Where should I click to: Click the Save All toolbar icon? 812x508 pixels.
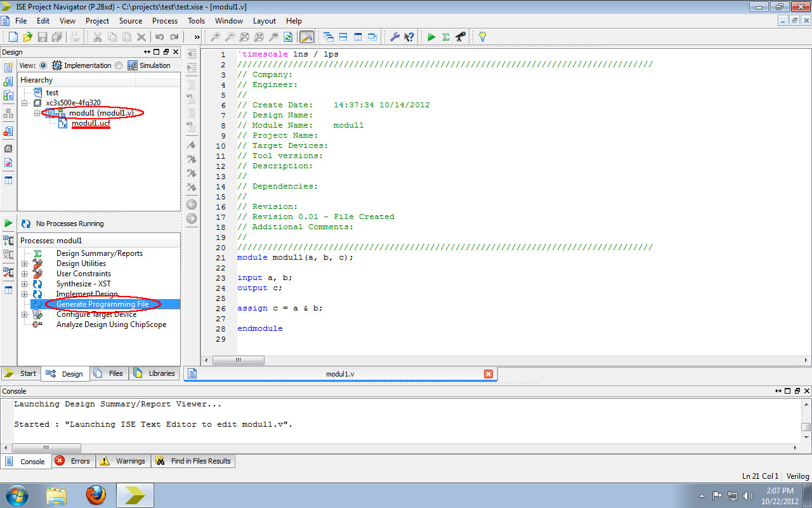(x=56, y=37)
